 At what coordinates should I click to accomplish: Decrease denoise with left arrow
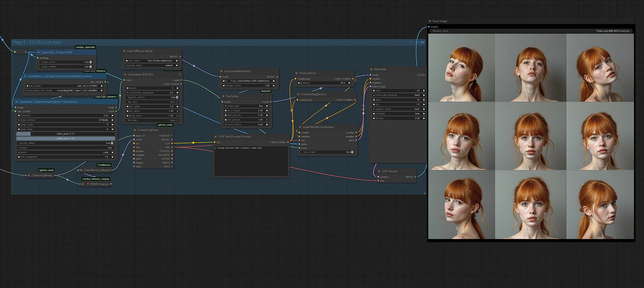(x=374, y=118)
